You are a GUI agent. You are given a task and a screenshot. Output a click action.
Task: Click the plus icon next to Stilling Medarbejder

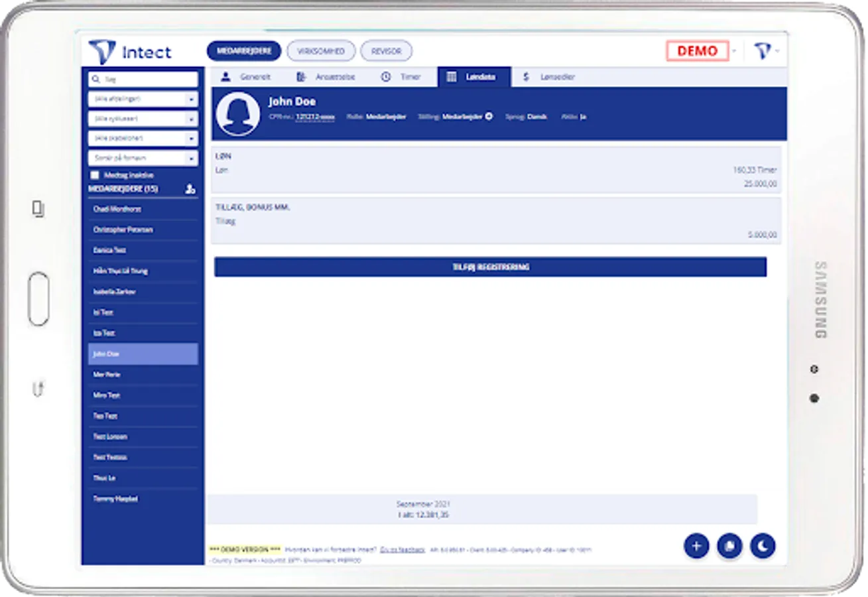(x=489, y=116)
